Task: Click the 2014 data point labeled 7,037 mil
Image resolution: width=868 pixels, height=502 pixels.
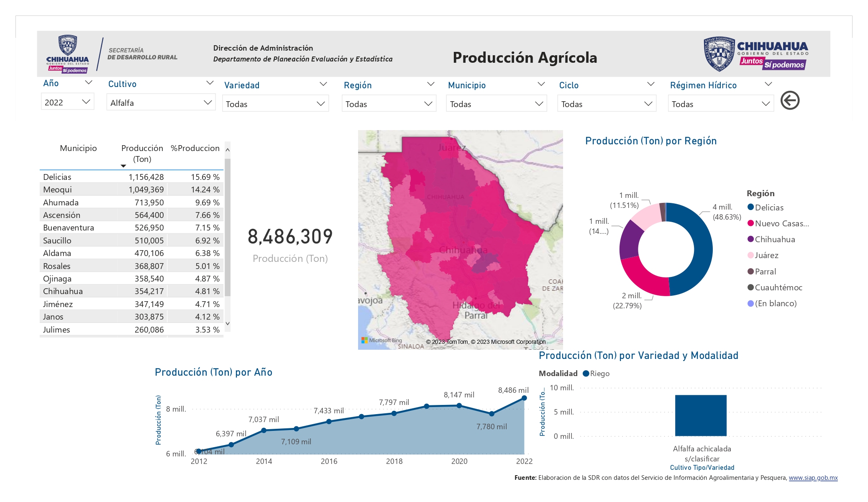Action: click(x=264, y=430)
